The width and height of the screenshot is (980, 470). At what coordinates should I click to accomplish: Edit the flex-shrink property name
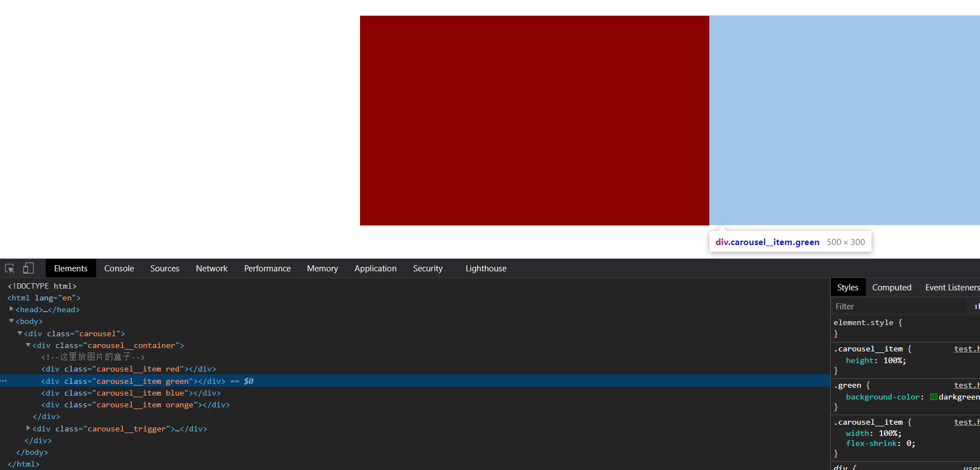871,443
